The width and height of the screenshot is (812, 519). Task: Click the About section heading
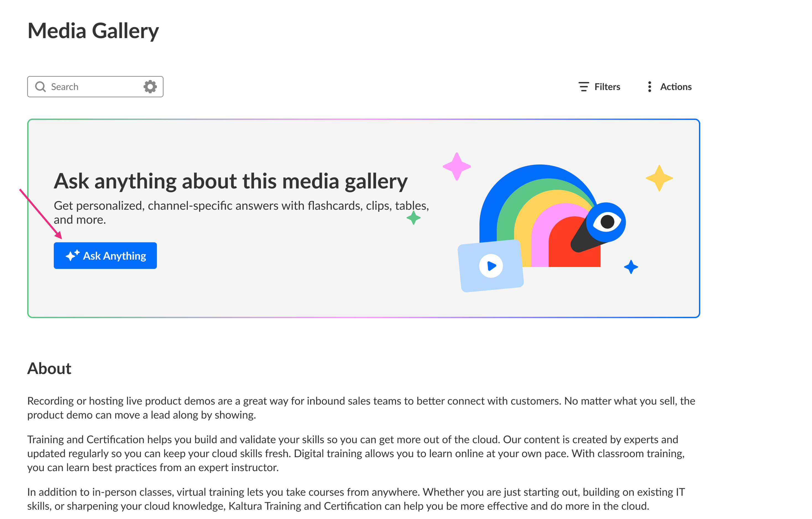49,368
